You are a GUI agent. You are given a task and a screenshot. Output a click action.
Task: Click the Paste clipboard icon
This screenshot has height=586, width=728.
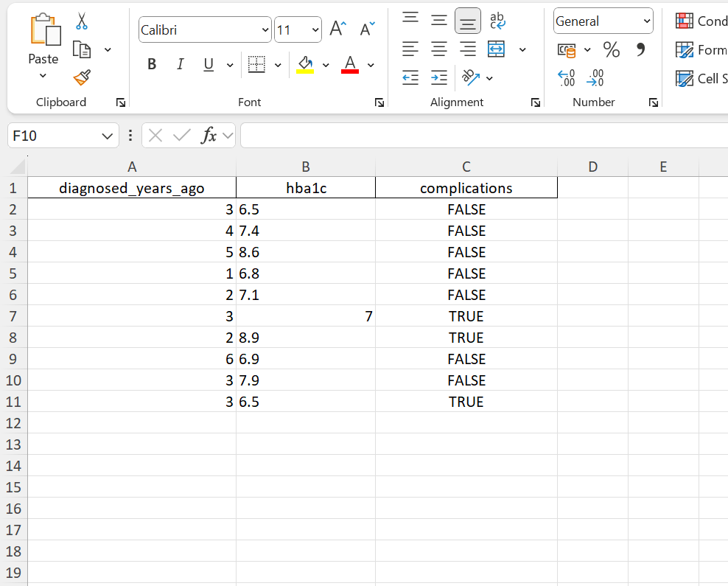pos(45,29)
